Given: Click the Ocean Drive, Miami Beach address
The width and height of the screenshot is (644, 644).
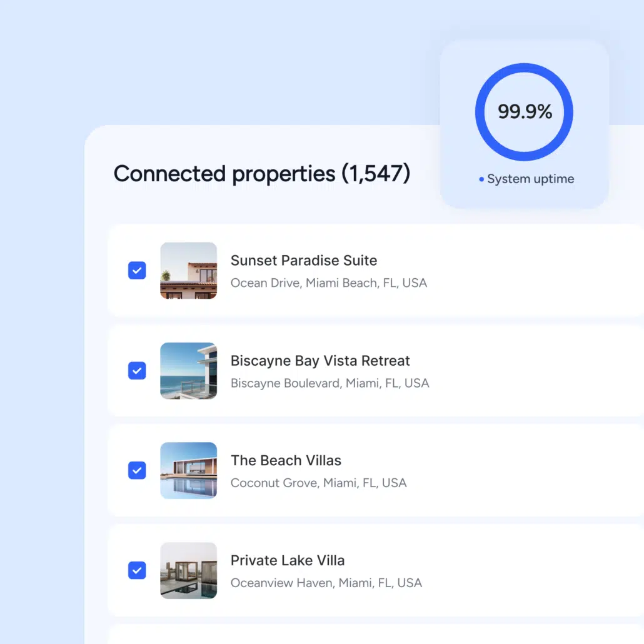Looking at the screenshot, I should pyautogui.click(x=328, y=283).
